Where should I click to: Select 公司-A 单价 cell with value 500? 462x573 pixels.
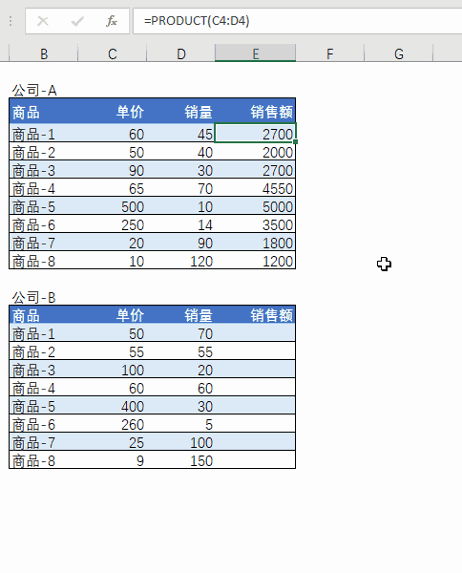click(x=112, y=206)
